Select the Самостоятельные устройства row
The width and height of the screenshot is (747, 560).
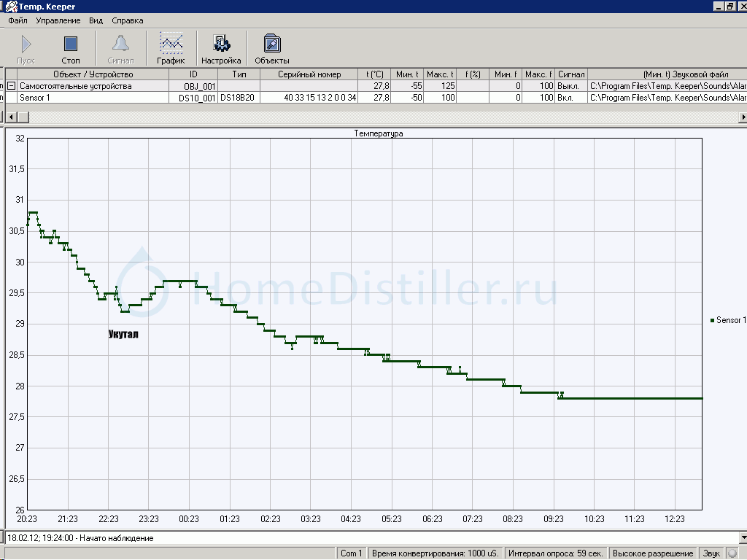coord(376,86)
